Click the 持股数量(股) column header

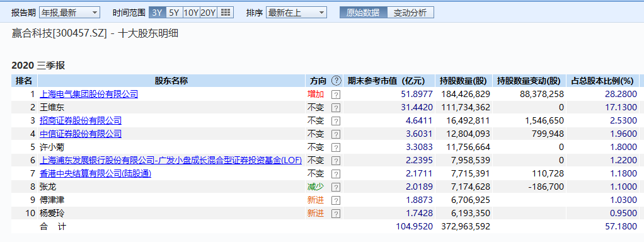coord(464,81)
